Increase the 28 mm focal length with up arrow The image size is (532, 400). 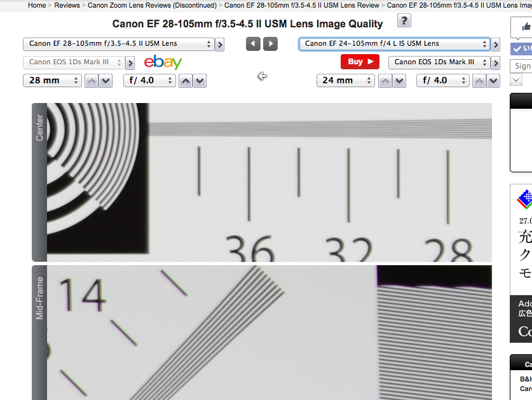coord(92,81)
